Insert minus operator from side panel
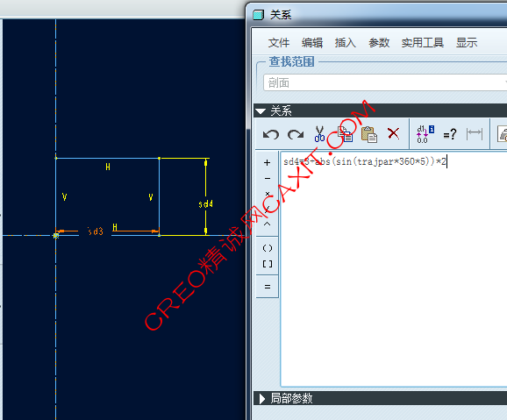The image size is (507, 420). (x=267, y=179)
